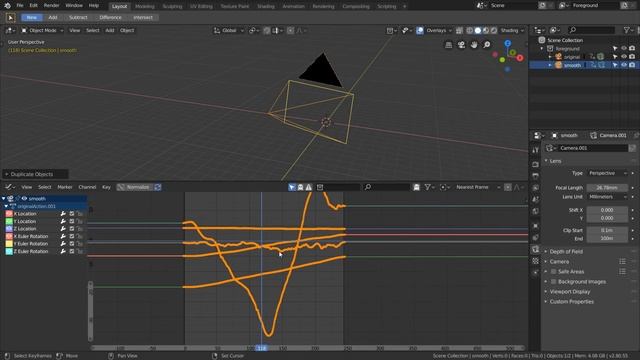
Task: Hide the smooth object via eye icon in outliner
Action: 624,65
